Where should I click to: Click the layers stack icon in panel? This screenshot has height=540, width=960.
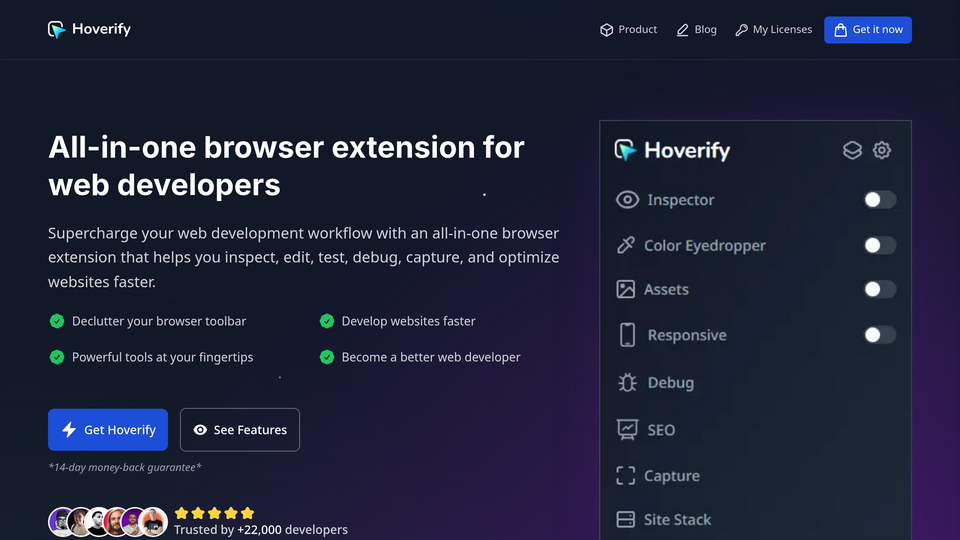(852, 150)
